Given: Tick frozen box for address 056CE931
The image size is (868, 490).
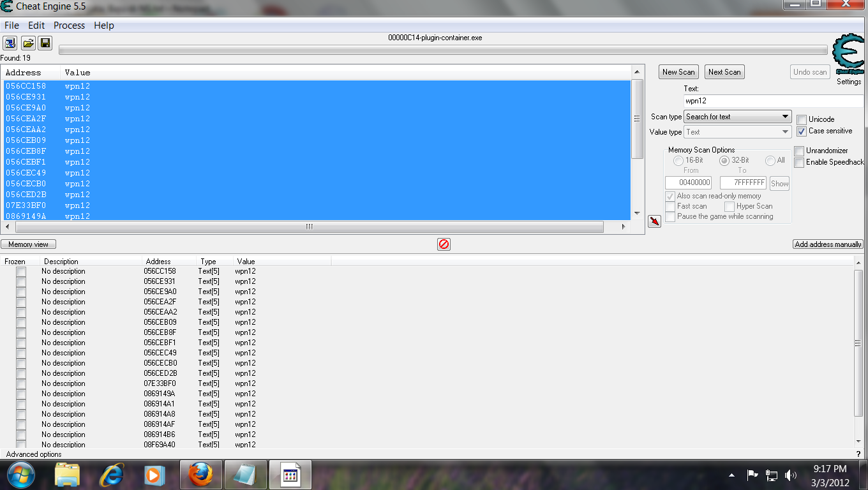Looking at the screenshot, I should (21, 282).
